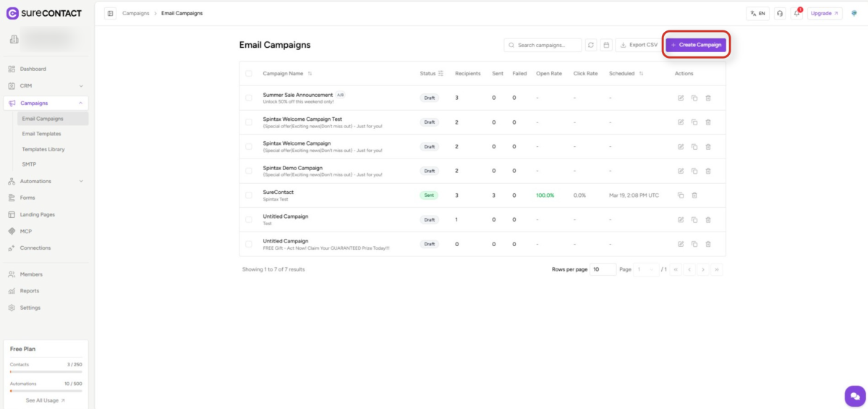Viewport: 868px width, 409px height.
Task: Edit the Summer Sale Announcement campaign
Action: point(681,98)
